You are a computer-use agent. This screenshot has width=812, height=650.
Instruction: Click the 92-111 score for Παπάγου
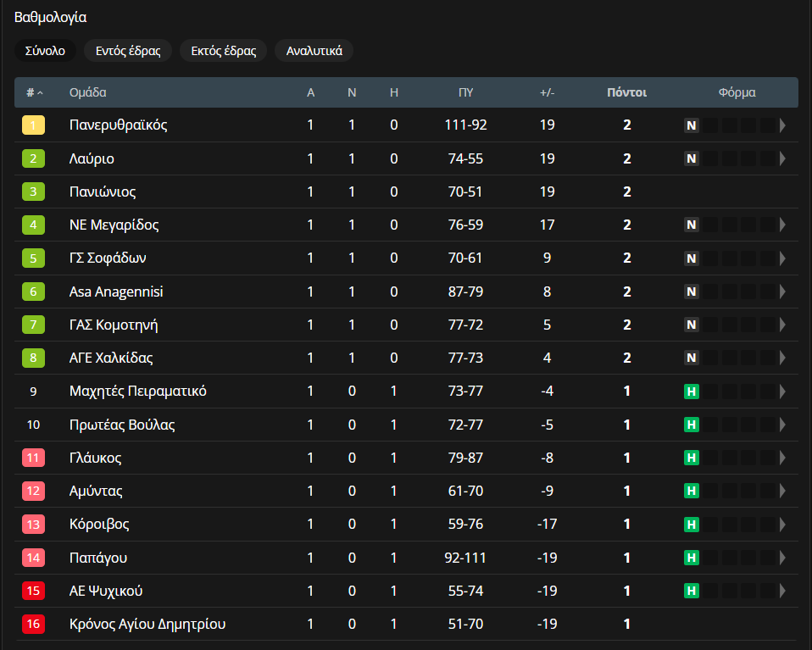[465, 558]
